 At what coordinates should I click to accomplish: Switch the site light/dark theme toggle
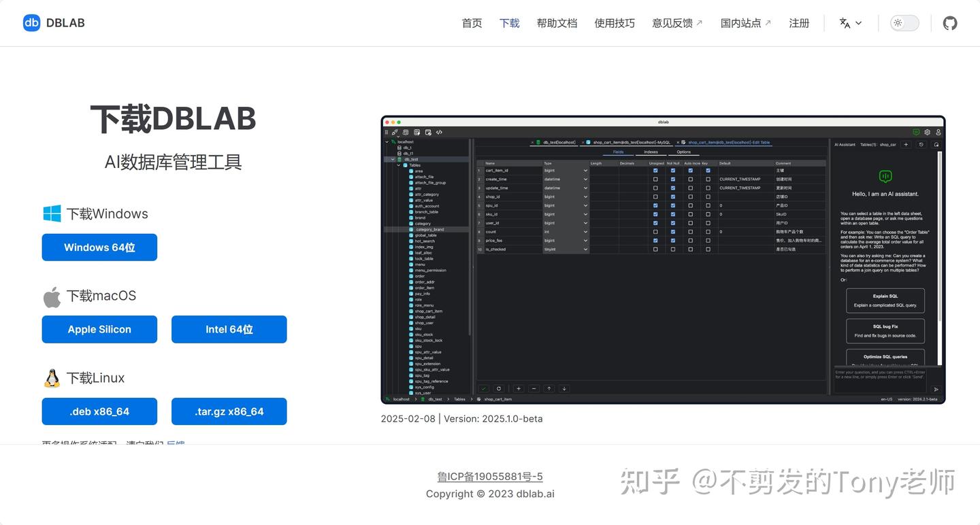(x=904, y=22)
